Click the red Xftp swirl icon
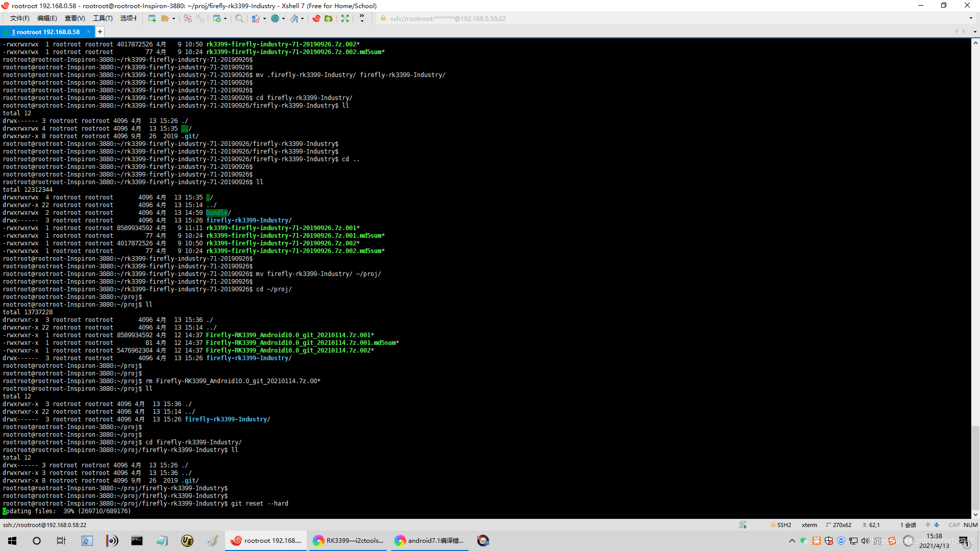The image size is (980, 551). click(x=316, y=18)
